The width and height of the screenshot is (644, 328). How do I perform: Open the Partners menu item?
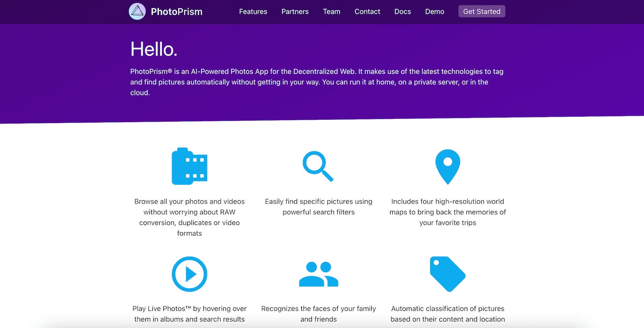click(x=295, y=11)
